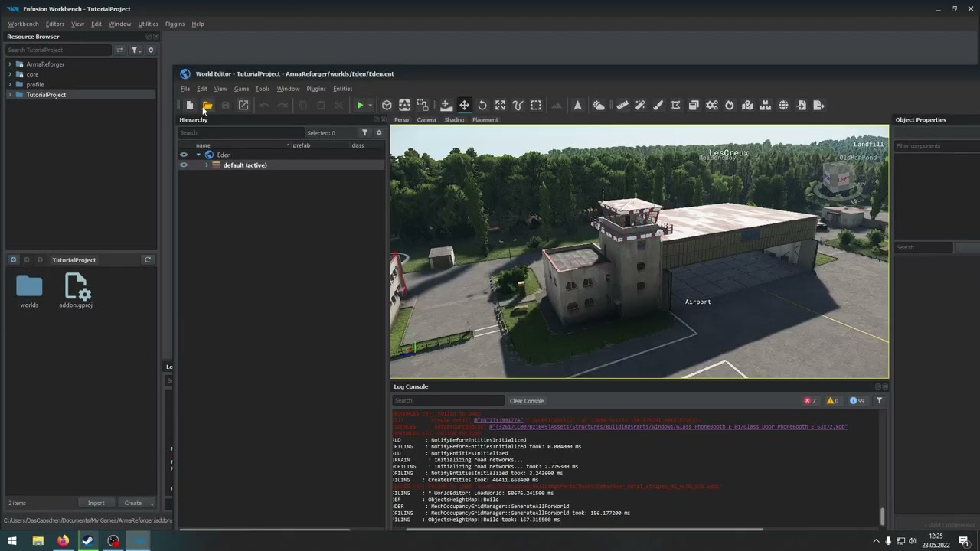
Task: Open the Utilities menu in Workbench
Action: tap(148, 24)
